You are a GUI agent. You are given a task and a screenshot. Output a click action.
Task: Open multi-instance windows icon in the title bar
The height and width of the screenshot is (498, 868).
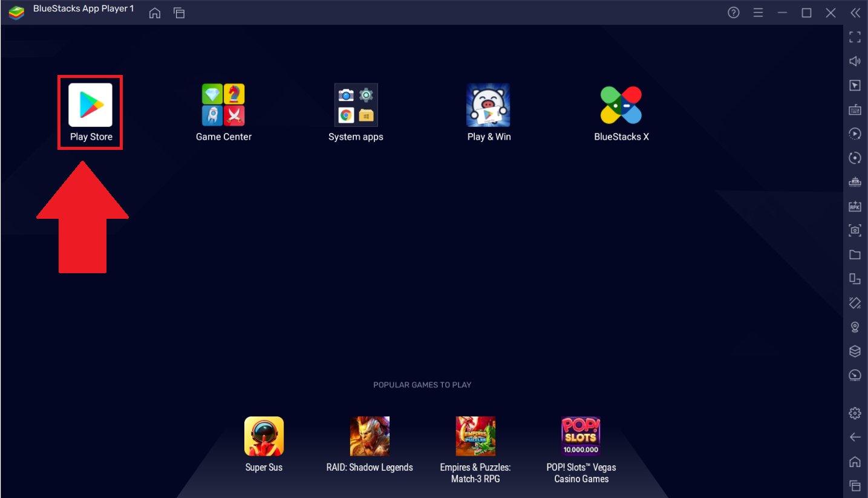[178, 13]
